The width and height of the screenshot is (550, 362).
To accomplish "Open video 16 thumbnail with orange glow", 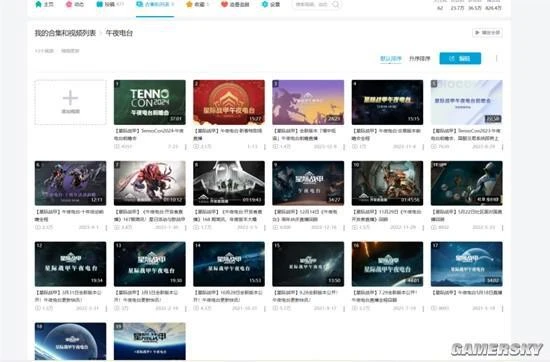I will point(387,264).
